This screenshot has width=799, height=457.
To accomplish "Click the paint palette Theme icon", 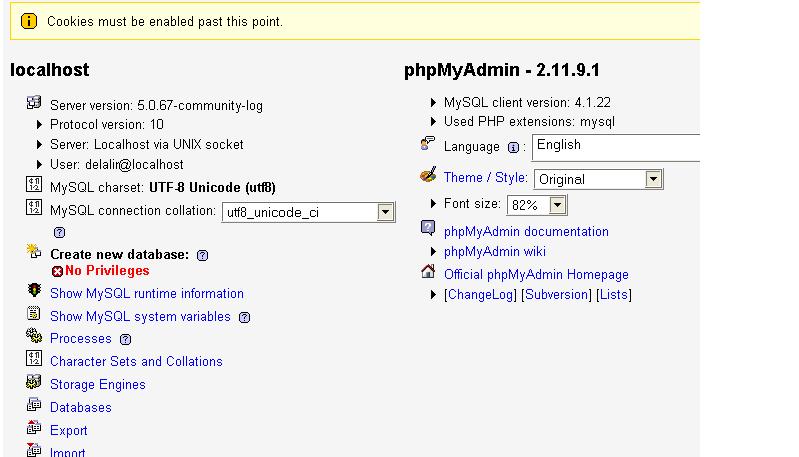I will pos(428,174).
